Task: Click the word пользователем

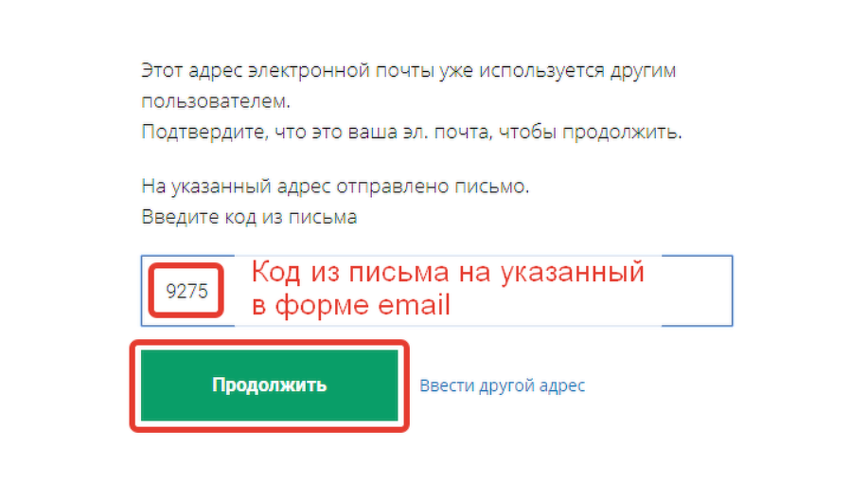Action: coord(216,101)
